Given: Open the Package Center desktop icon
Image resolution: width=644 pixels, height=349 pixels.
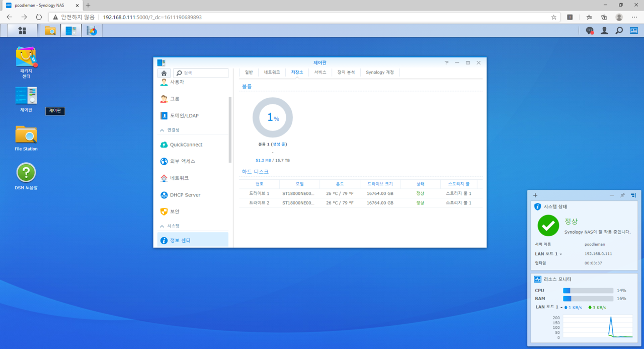Looking at the screenshot, I should pyautogui.click(x=26, y=58).
